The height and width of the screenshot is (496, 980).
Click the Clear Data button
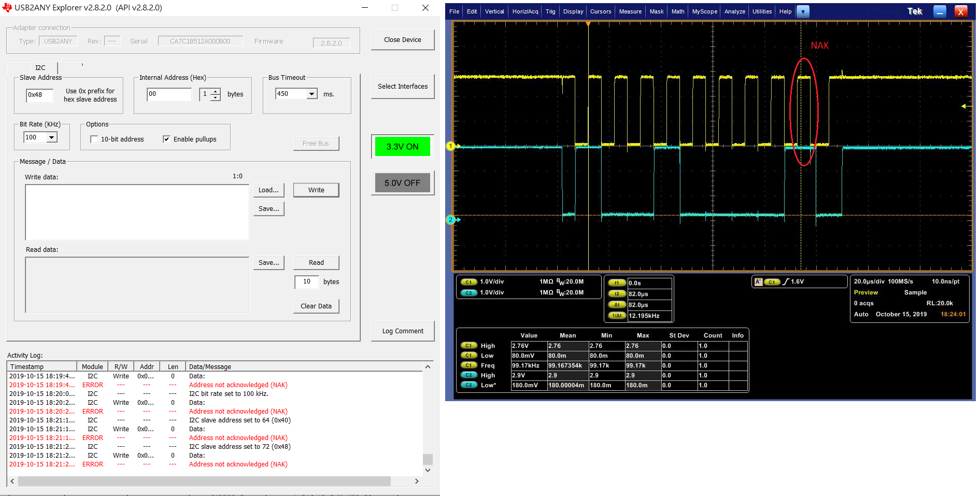pyautogui.click(x=316, y=306)
